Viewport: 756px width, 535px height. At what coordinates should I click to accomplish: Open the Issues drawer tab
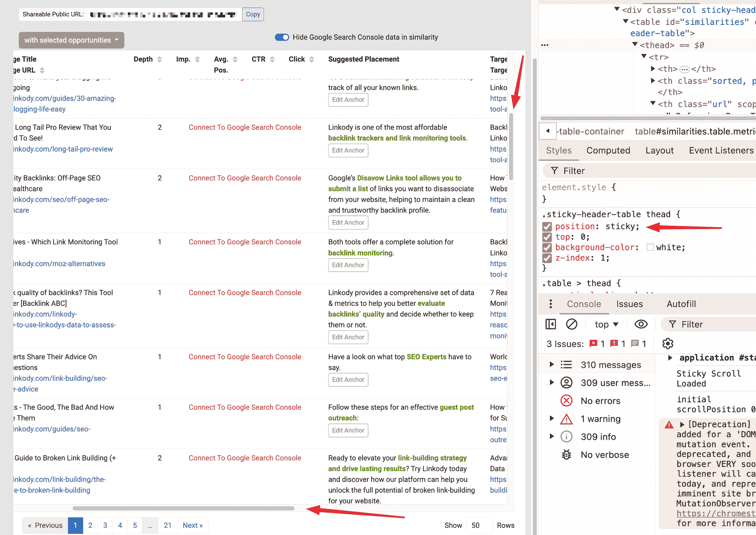[x=629, y=304]
